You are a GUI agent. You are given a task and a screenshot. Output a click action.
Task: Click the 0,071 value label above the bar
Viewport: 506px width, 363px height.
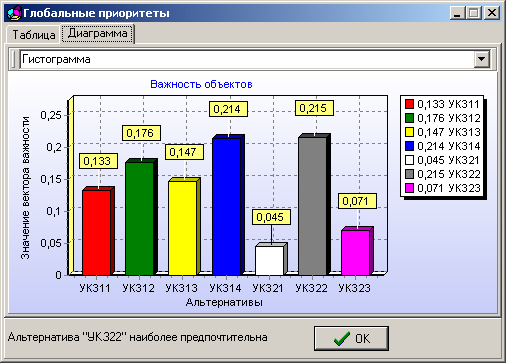(x=357, y=201)
